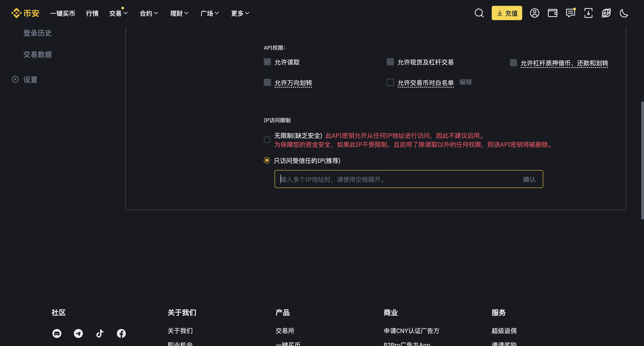Click the app download icon
The height and width of the screenshot is (346, 644).
click(x=588, y=13)
